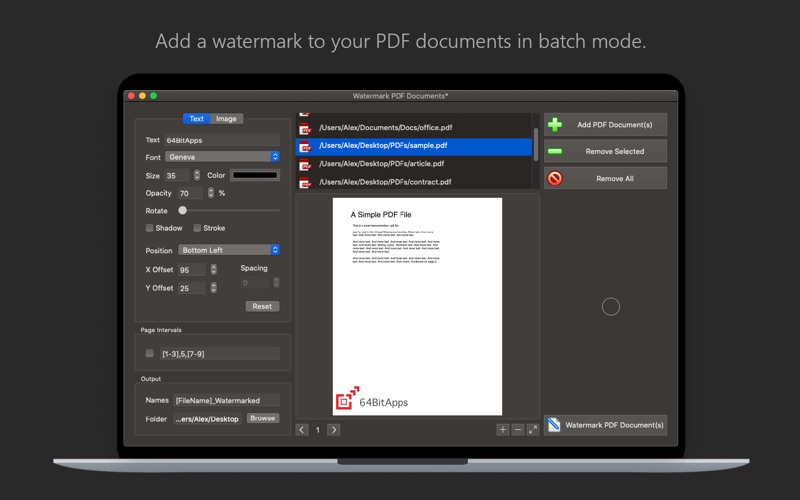Open the Position dropdown showing Bottom Left

tap(229, 250)
